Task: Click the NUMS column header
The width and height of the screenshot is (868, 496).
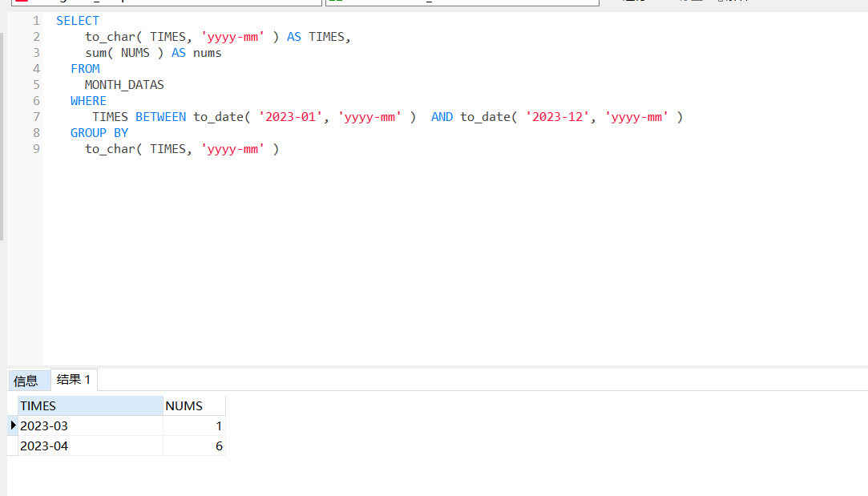Action: tap(193, 405)
